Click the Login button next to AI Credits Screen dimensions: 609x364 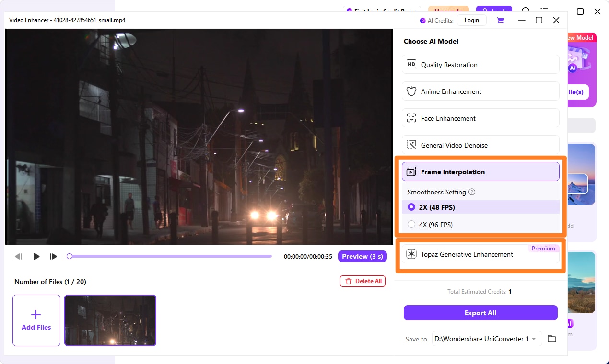point(471,20)
